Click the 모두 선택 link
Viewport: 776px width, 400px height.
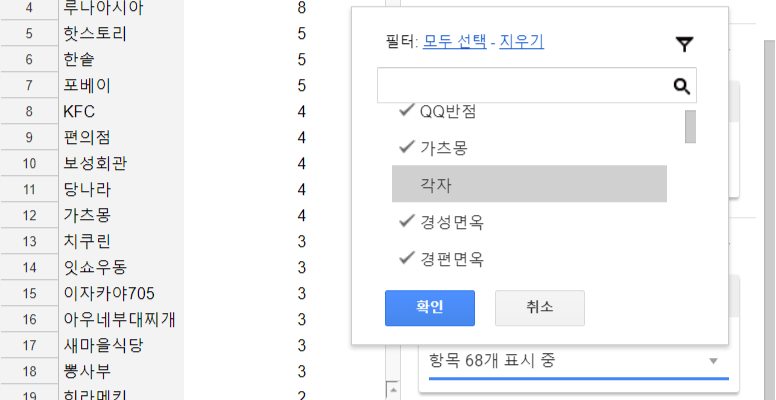tap(455, 42)
